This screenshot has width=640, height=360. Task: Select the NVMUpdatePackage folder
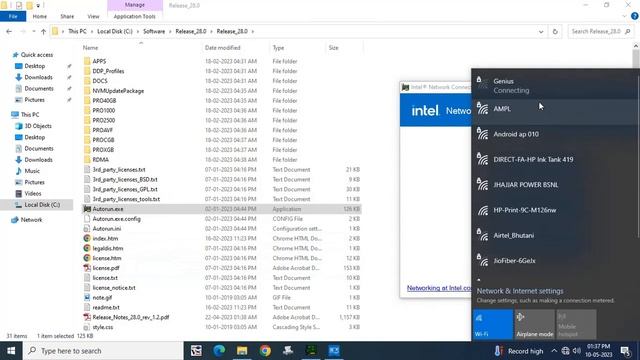pyautogui.click(x=118, y=91)
